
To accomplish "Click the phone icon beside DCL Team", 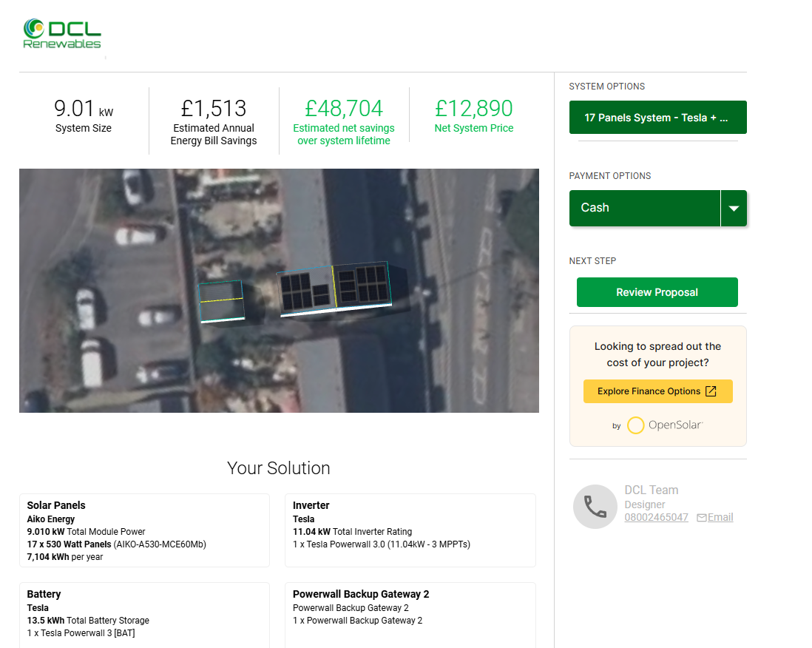I will [595, 507].
